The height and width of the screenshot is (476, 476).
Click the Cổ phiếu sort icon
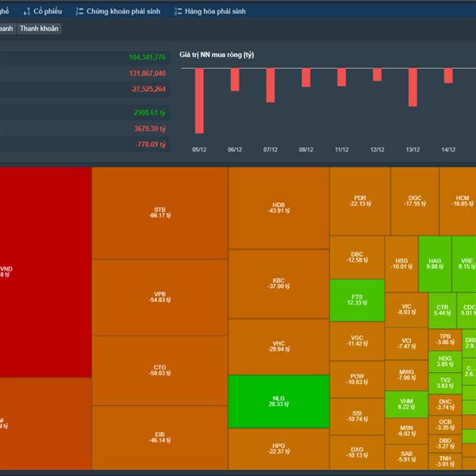pos(27,11)
